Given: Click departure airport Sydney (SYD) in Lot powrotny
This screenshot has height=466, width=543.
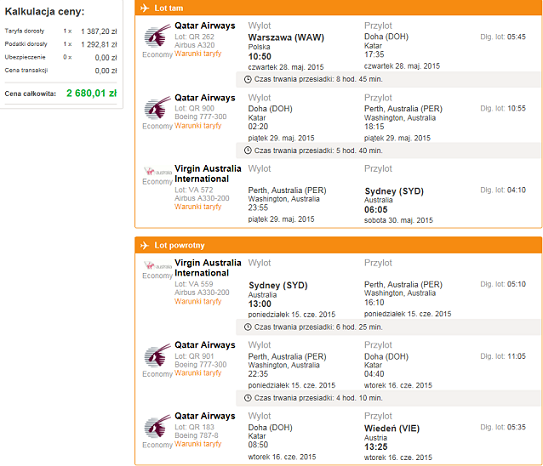Looking at the screenshot, I should point(278,285).
